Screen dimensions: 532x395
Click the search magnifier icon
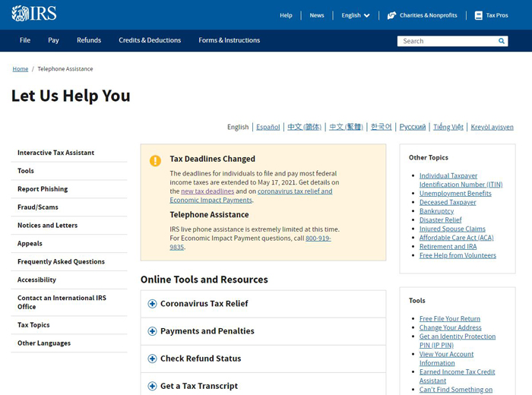coord(501,41)
